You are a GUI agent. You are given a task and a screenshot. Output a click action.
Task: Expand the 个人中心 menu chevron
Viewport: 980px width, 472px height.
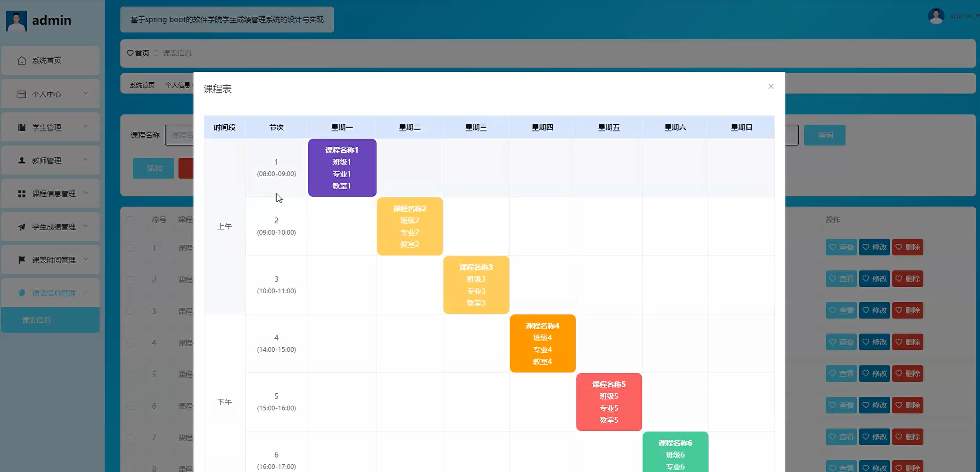[86, 93]
